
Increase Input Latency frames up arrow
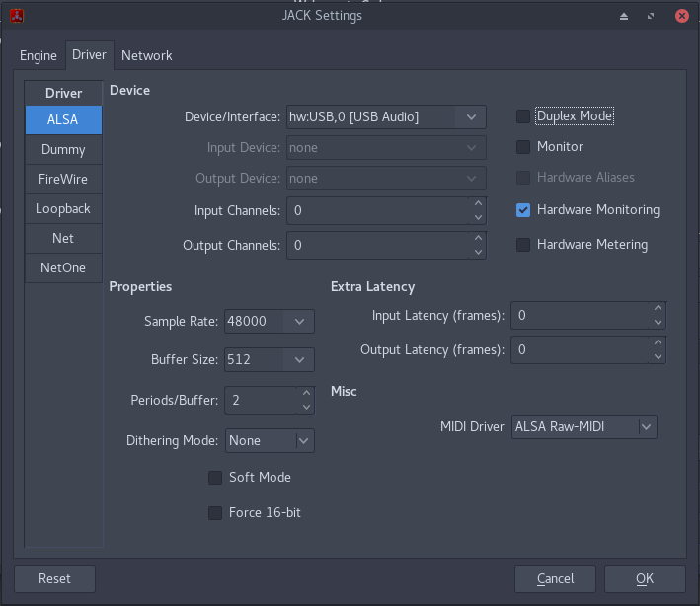658,308
